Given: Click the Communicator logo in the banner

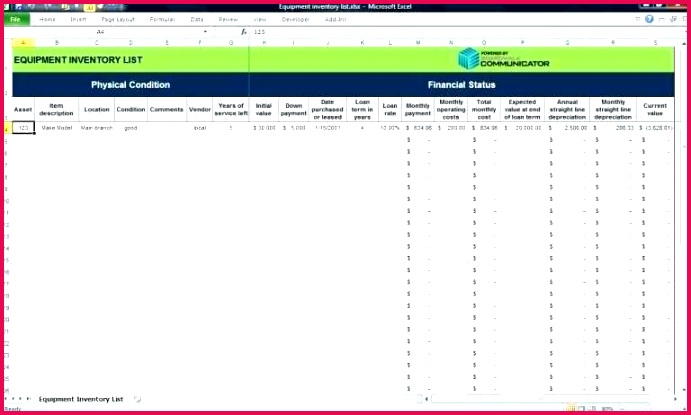Looking at the screenshot, I should pyautogui.click(x=504, y=59).
